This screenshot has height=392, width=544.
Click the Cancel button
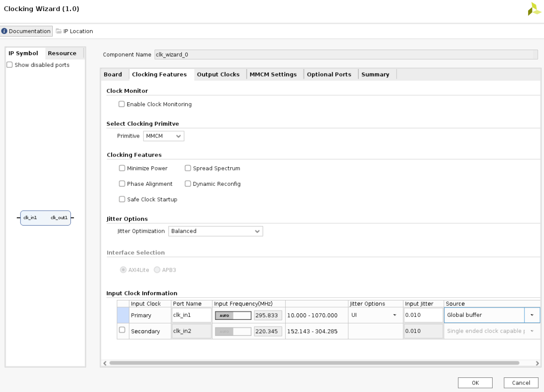click(521, 383)
